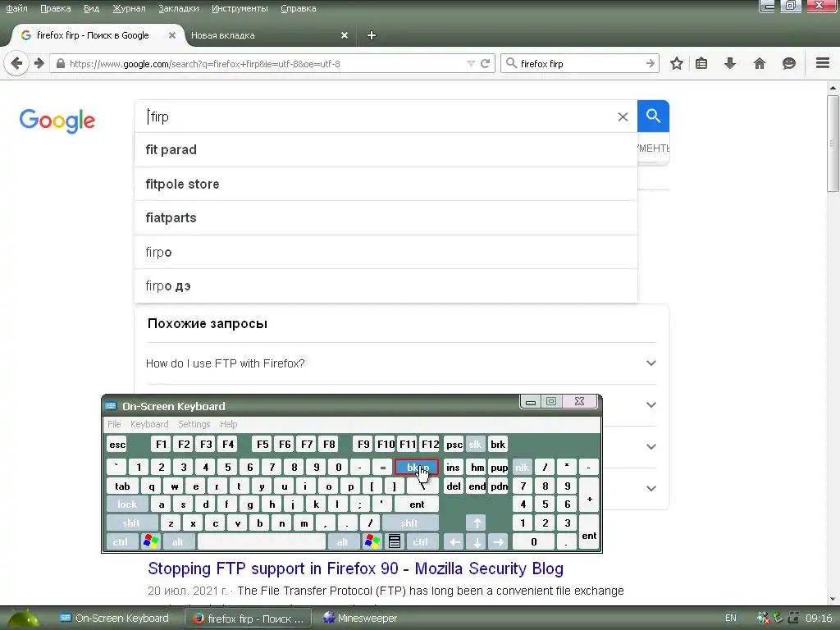Image resolution: width=840 pixels, height=630 pixels.
Task: Click the Google logo
Action: pyautogui.click(x=57, y=121)
